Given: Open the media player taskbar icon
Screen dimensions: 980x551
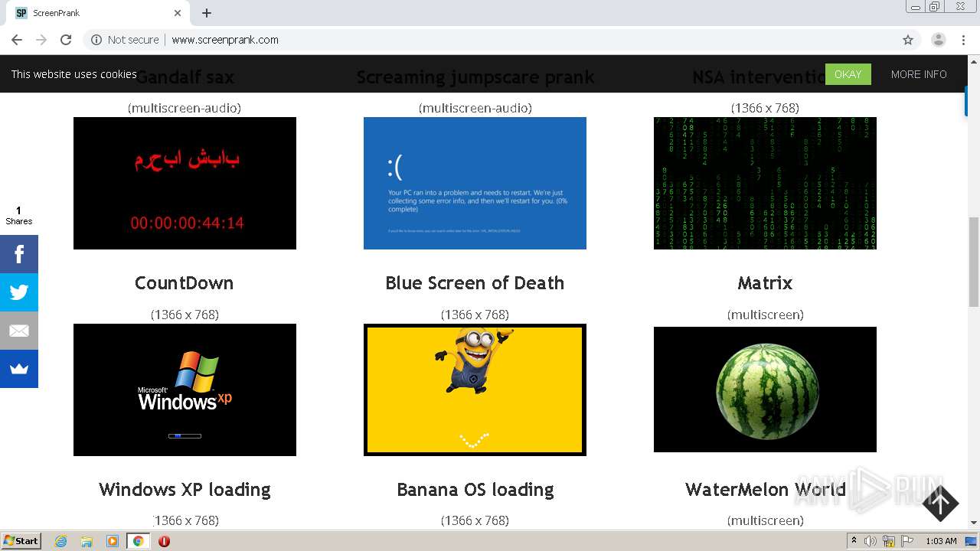Looking at the screenshot, I should (x=113, y=541).
